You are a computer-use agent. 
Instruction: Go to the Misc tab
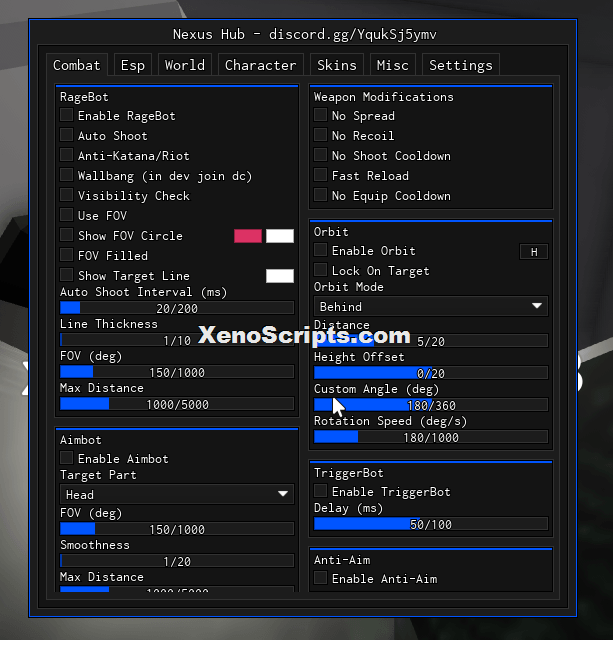pos(393,65)
